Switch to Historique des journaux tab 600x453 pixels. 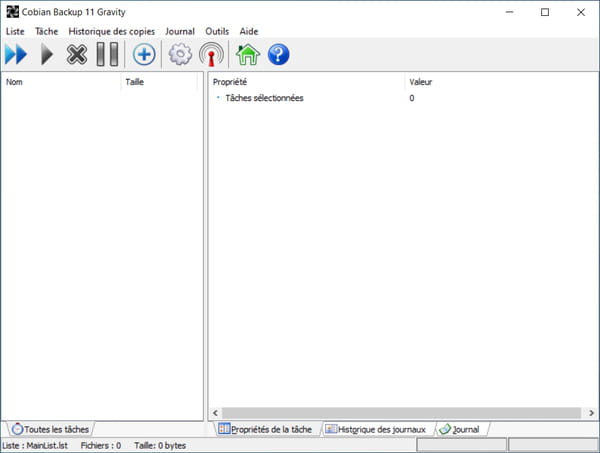[x=376, y=429]
